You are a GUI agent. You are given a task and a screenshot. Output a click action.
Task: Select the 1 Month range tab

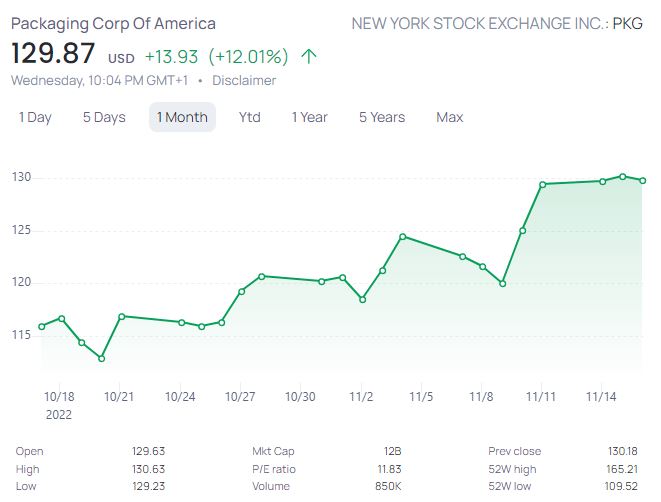click(x=182, y=117)
